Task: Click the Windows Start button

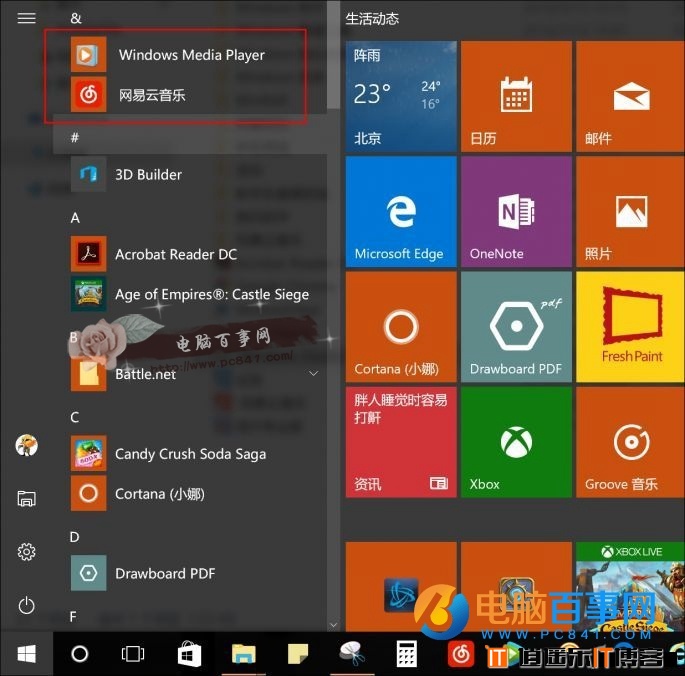Action: [x=27, y=654]
